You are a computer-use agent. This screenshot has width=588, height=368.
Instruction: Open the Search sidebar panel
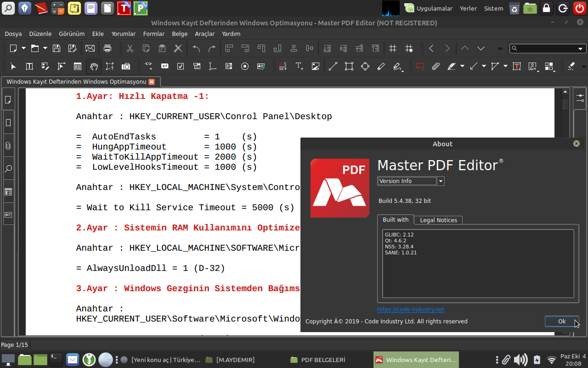click(8, 169)
